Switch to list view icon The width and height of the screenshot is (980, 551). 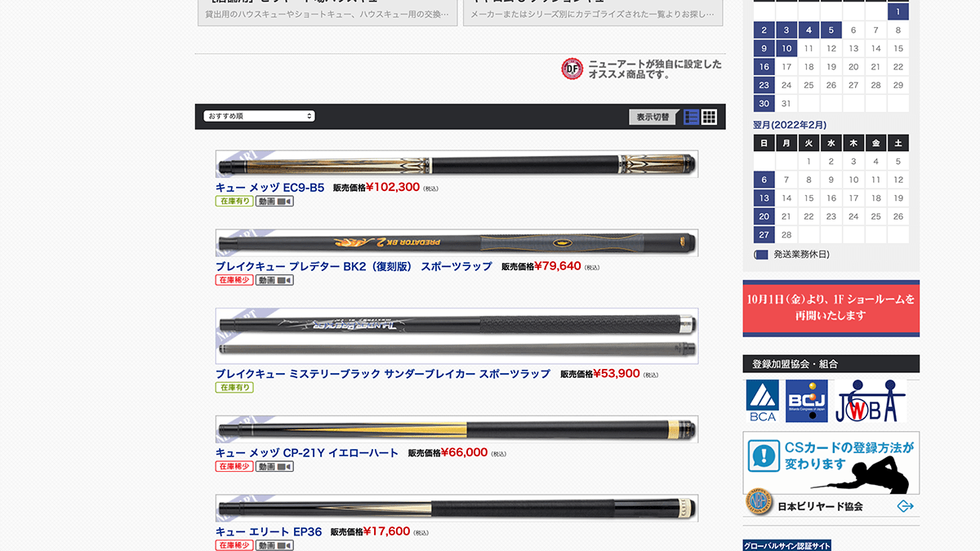[692, 117]
